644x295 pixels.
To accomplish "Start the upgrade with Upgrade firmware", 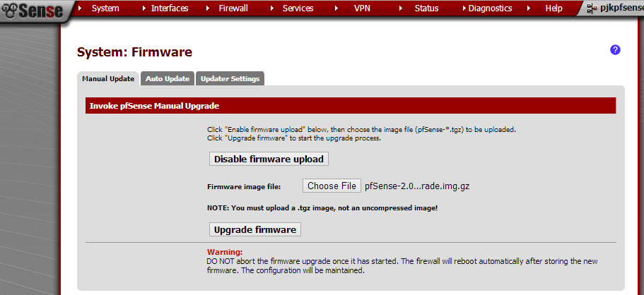I will pos(255,229).
